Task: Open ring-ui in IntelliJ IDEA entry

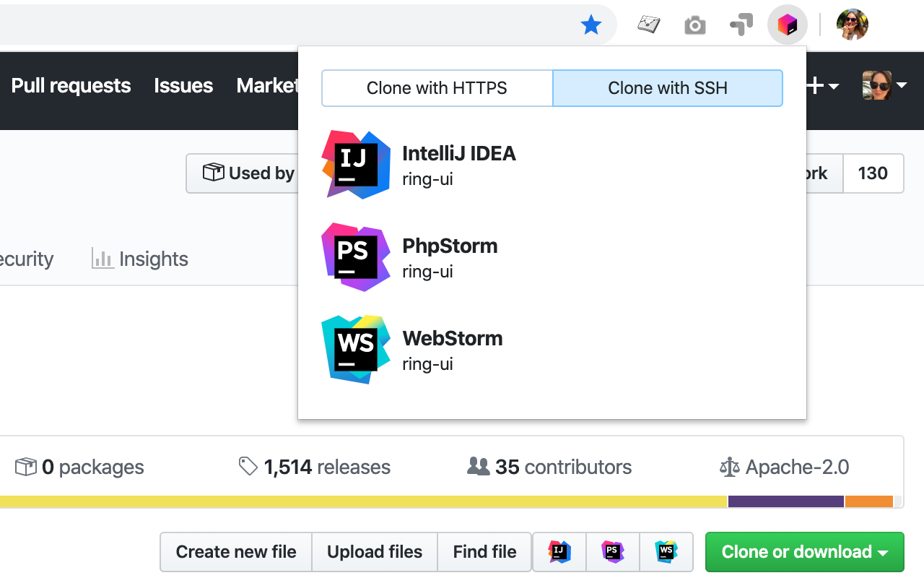Action: [552, 165]
